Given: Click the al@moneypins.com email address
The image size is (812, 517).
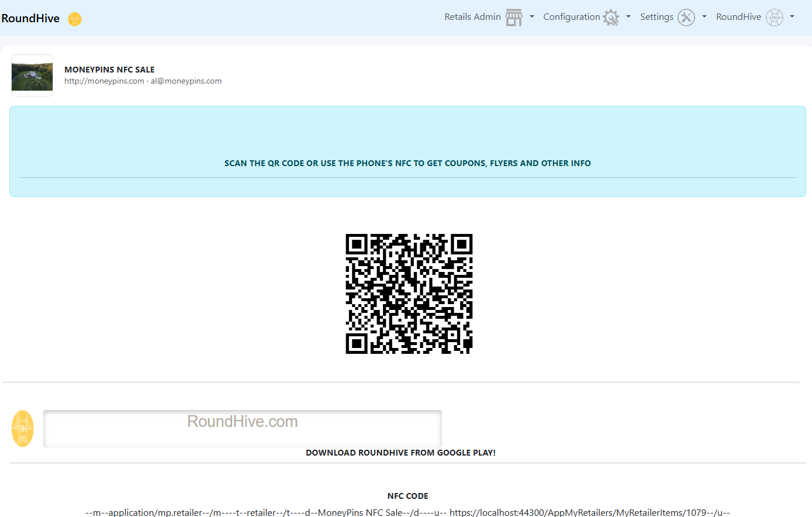Looking at the screenshot, I should coord(186,81).
